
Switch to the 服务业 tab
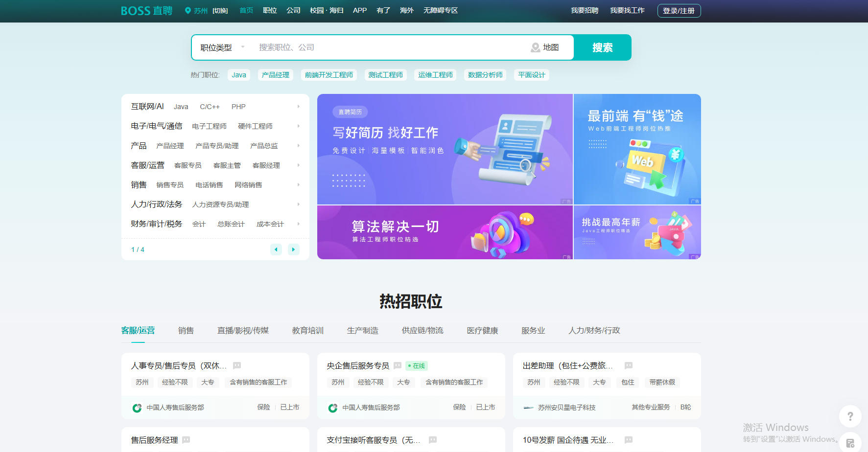click(533, 330)
